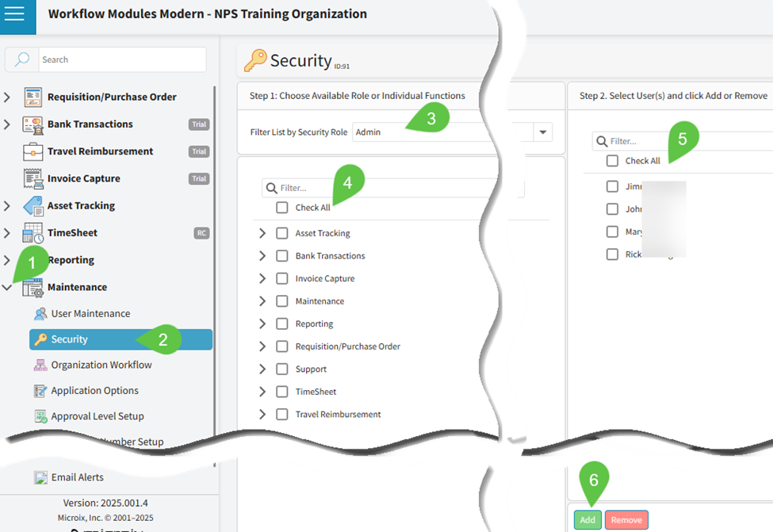Click the Bank Transactions module icon
Image resolution: width=773 pixels, height=532 pixels.
pos(33,124)
